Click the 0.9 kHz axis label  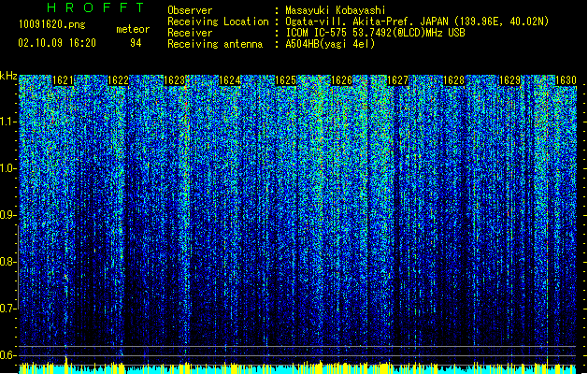tap(8, 215)
